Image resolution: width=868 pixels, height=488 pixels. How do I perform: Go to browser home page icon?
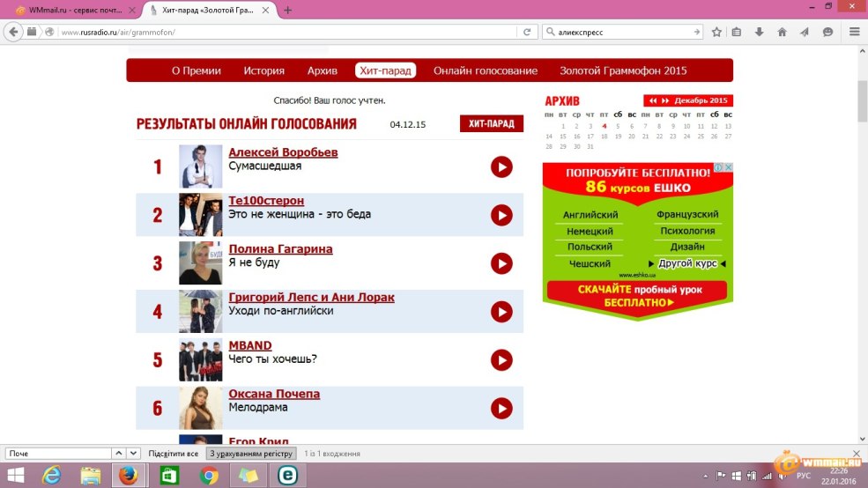782,32
